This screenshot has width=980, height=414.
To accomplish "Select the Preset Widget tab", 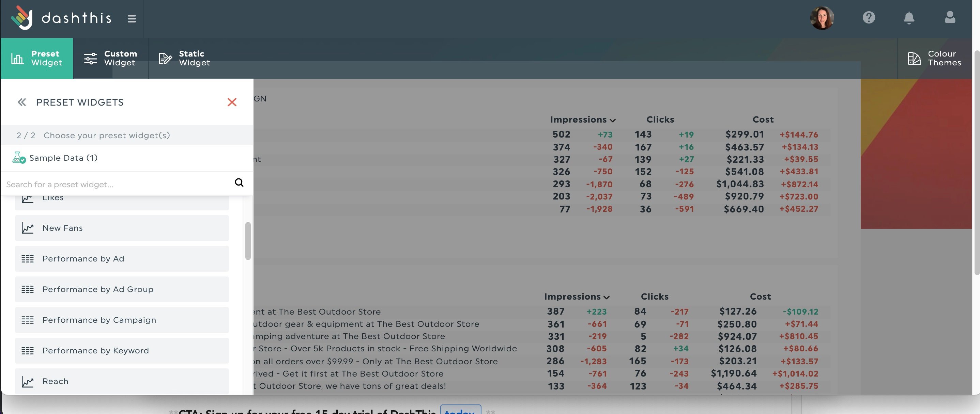I will coord(36,58).
